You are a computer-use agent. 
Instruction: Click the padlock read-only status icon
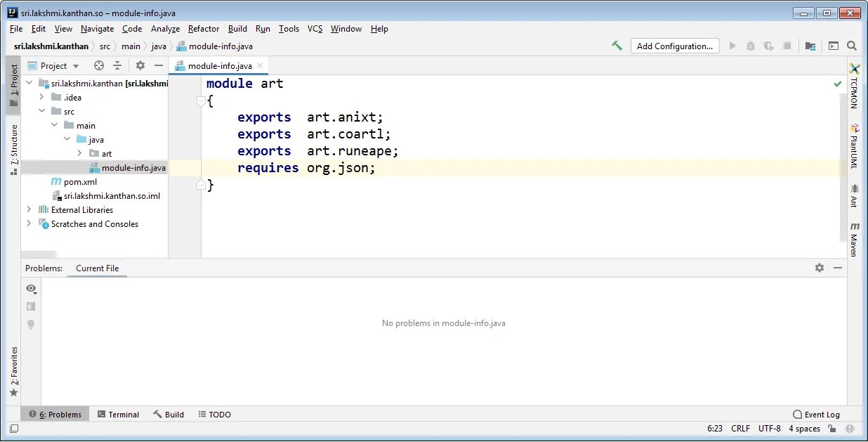point(833,428)
